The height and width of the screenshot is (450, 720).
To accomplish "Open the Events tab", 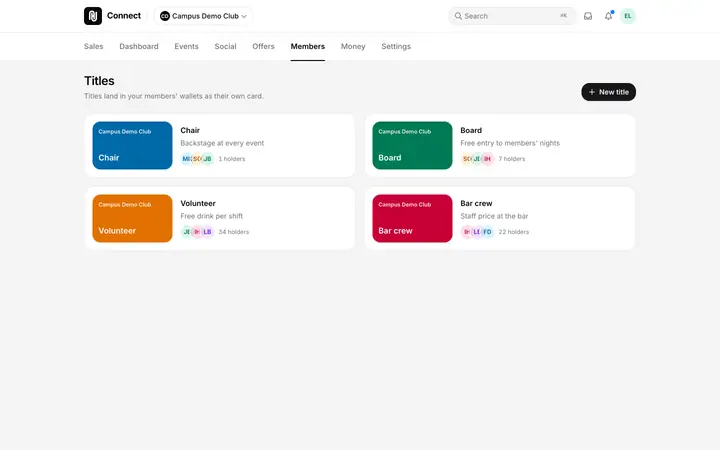I will [x=186, y=46].
